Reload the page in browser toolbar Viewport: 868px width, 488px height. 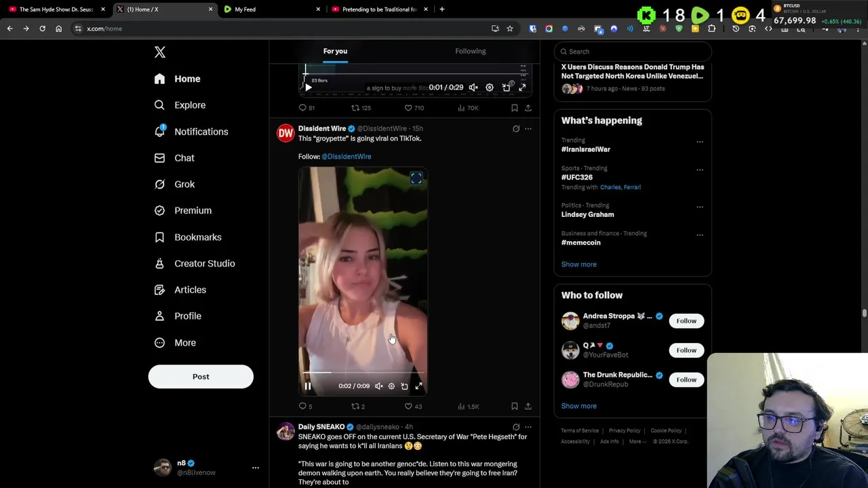(42, 28)
